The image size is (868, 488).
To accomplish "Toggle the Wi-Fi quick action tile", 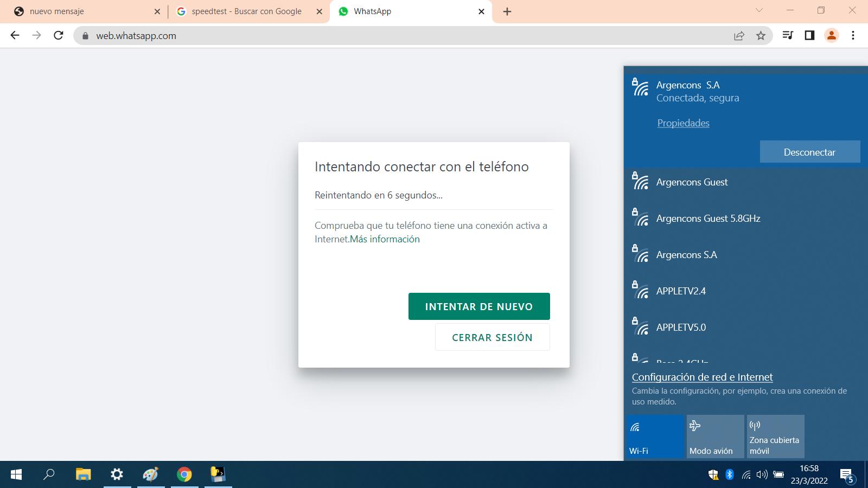I will (655, 436).
